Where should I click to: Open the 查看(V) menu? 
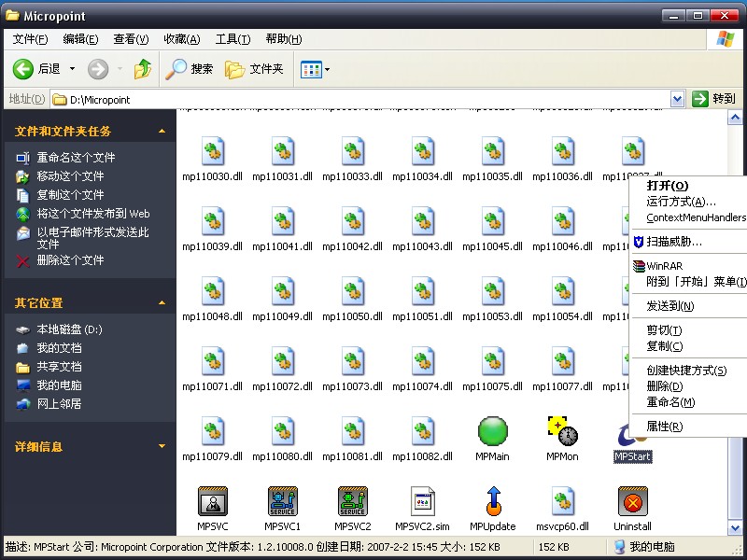point(131,39)
